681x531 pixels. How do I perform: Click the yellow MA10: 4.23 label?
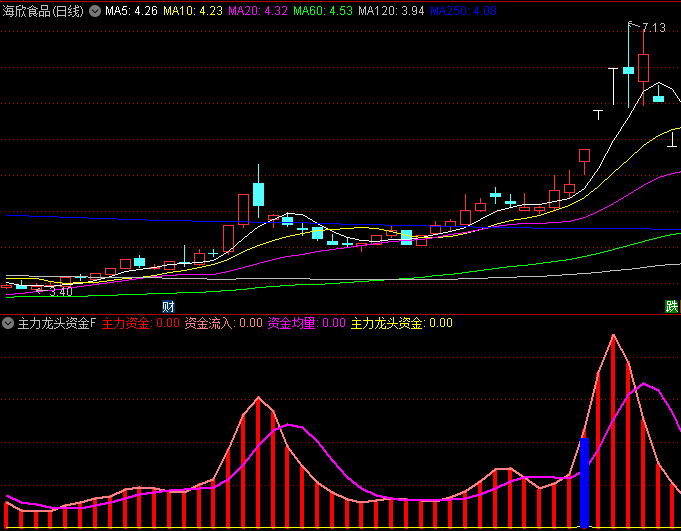point(193,11)
